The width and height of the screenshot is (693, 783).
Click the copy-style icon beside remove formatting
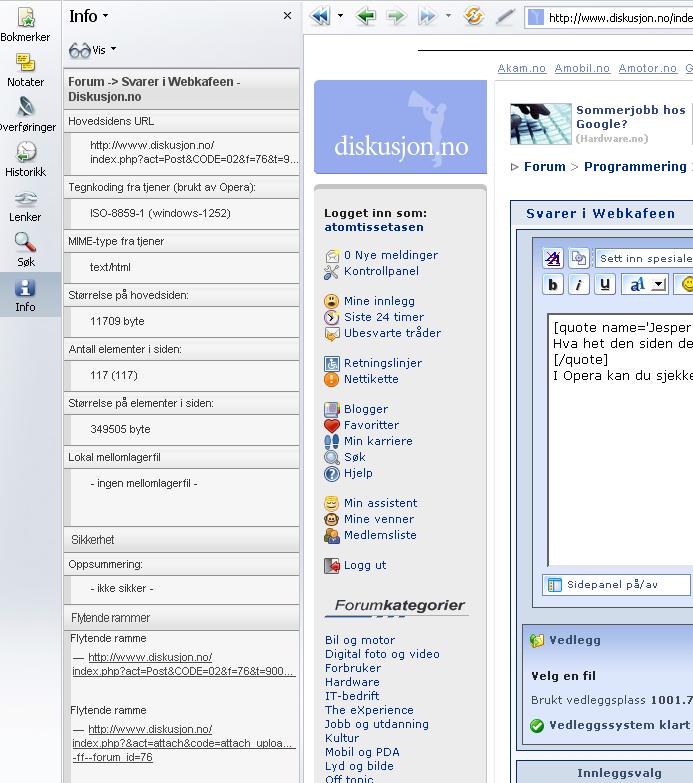[x=579, y=258]
